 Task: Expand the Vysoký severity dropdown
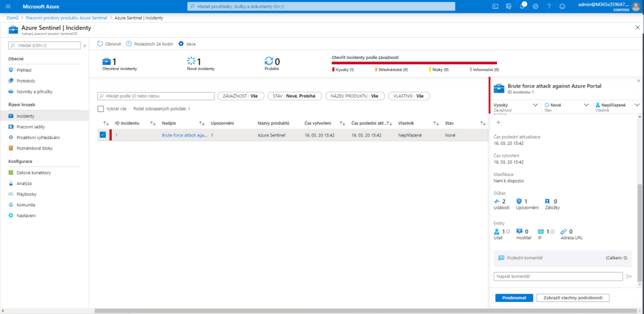(535, 105)
